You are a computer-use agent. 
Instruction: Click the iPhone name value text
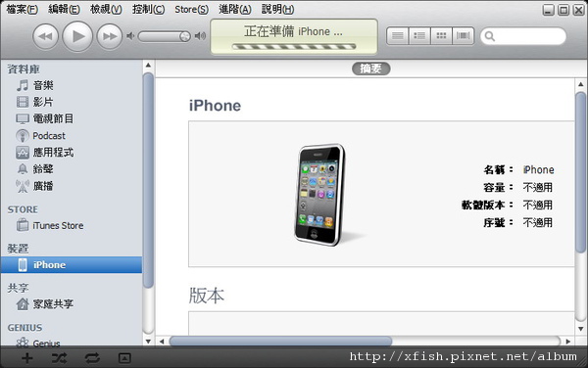click(x=538, y=169)
